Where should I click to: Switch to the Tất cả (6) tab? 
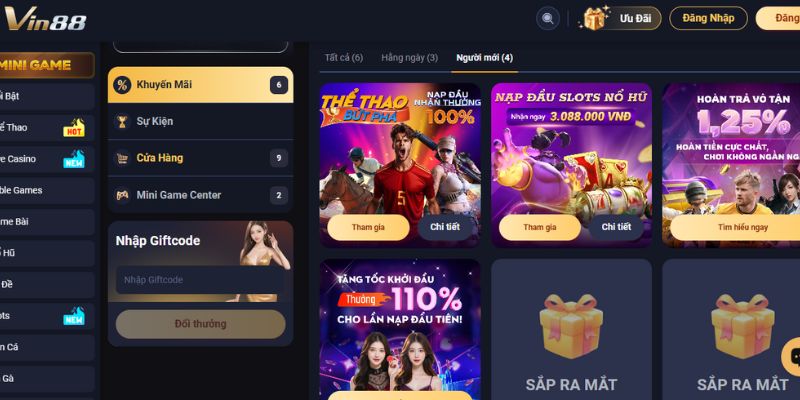[x=343, y=58]
